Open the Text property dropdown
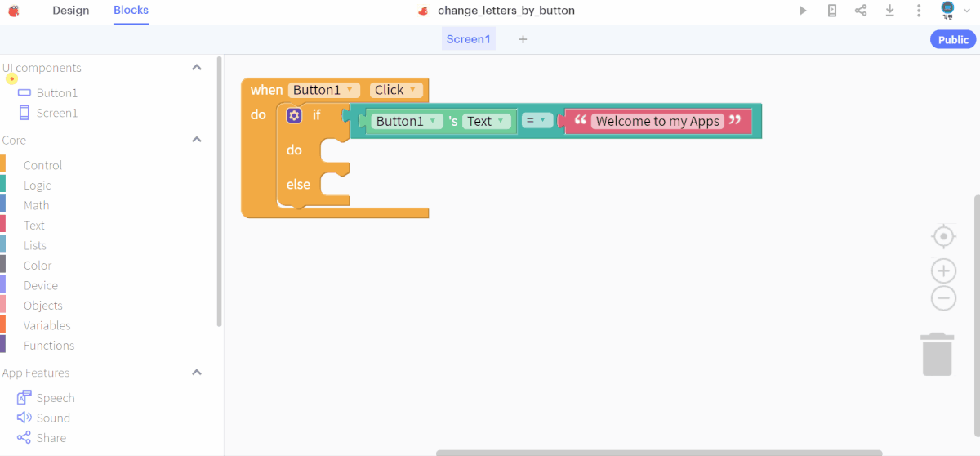The width and height of the screenshot is (980, 456). click(487, 121)
